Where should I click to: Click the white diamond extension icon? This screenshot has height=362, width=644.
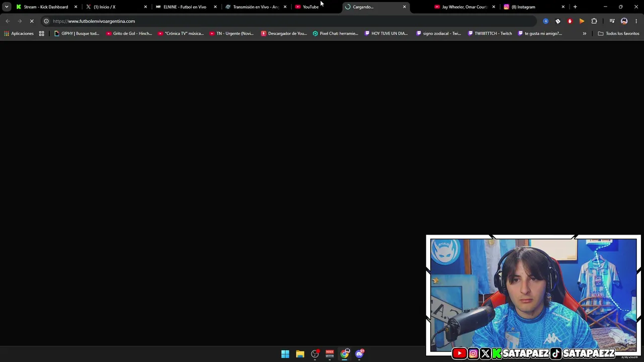558,21
